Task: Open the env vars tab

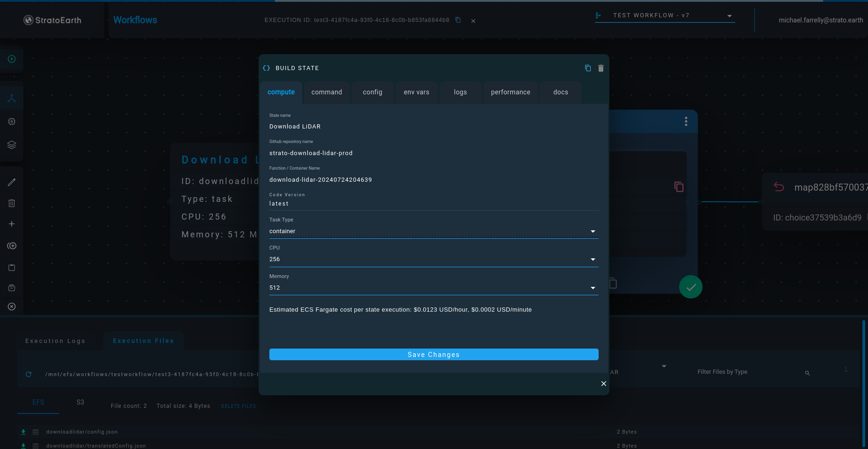Action: point(417,93)
